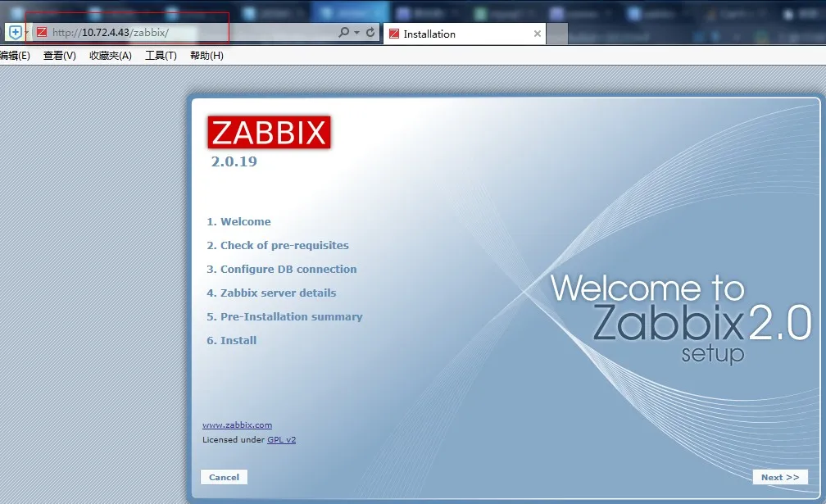Click the Zabbix favicon in the address bar

(42, 33)
